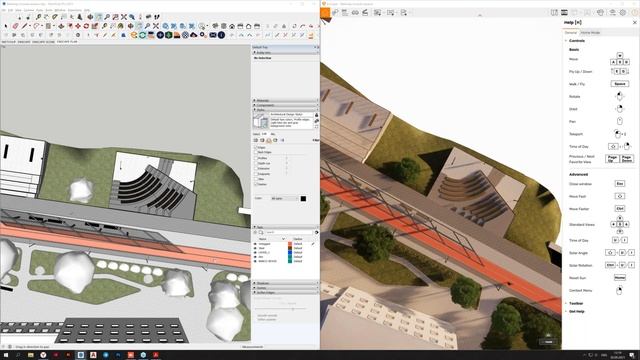Viewport: 640px width, 360px height.
Task: Click the Soften Edges angle slider
Action: click(x=281, y=309)
